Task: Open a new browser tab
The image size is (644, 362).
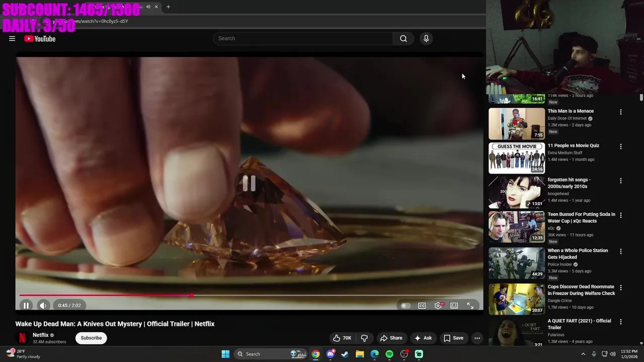Action: (x=168, y=7)
